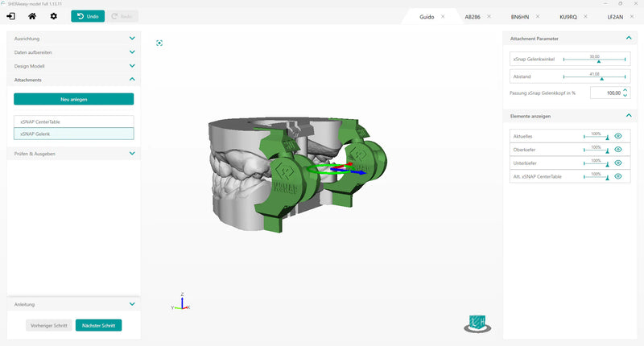Switch to the LF2AN tab
The image size is (644, 346).
coord(615,17)
